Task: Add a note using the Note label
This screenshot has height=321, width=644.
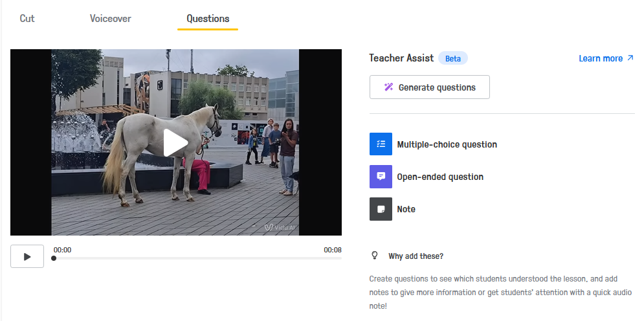Action: click(x=406, y=209)
